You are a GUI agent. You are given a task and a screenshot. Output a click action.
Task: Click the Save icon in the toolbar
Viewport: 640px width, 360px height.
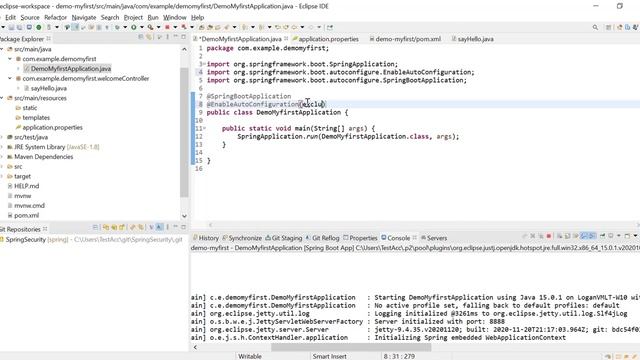[x=11, y=27]
